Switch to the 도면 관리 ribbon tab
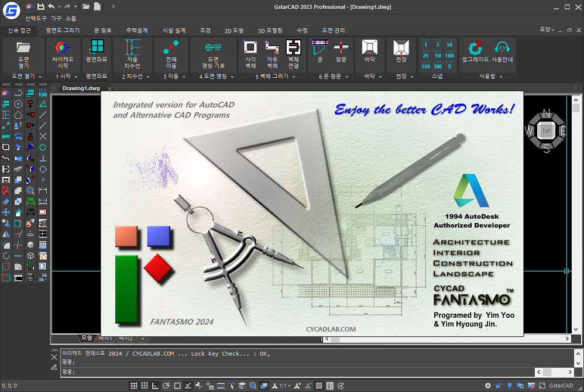The height and width of the screenshot is (392, 584). pos(334,30)
